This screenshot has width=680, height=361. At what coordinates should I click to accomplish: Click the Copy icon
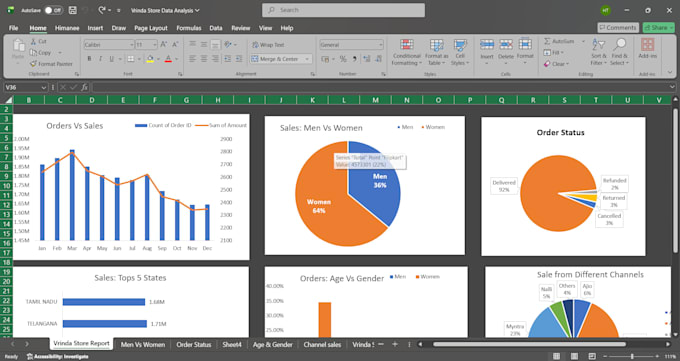coord(33,53)
